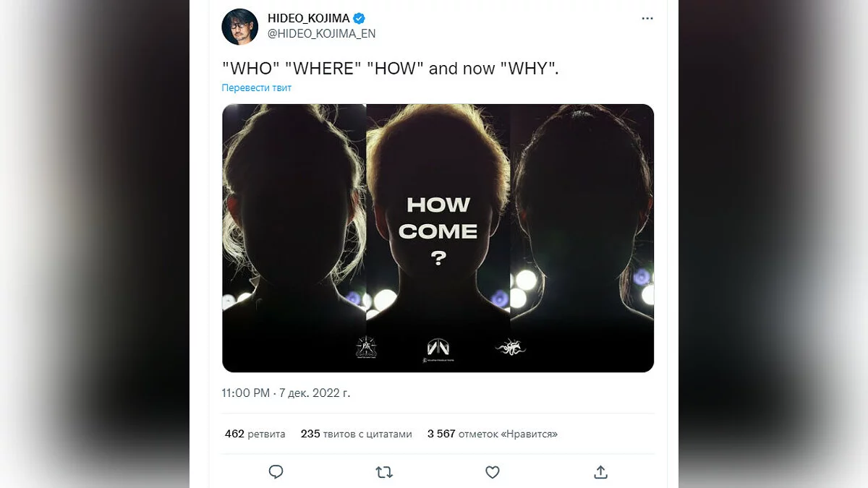Click the blue verified badge
The height and width of the screenshot is (488, 868).
359,18
